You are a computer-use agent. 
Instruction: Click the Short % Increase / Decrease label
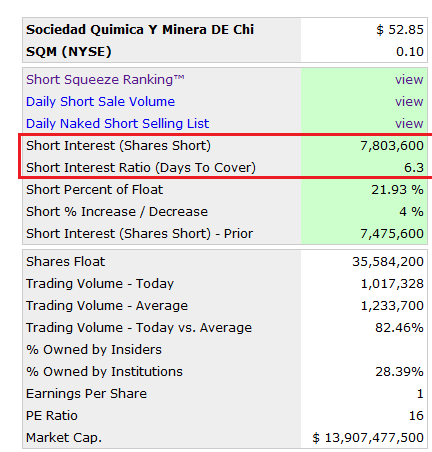(x=117, y=212)
